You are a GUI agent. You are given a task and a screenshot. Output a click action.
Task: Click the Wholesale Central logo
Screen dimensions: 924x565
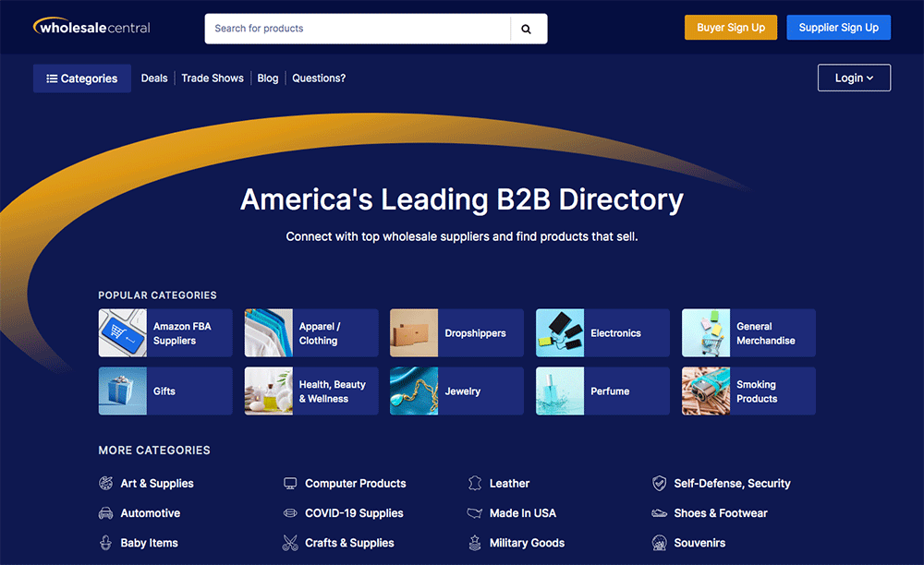[x=91, y=27]
